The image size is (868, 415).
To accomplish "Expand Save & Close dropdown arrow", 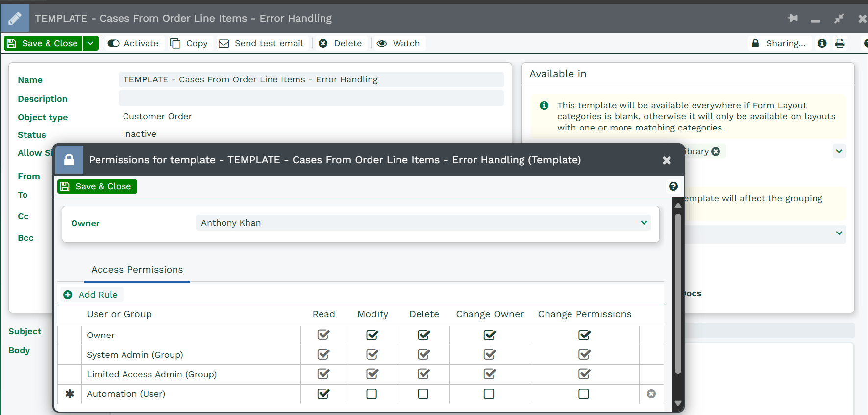I will click(x=90, y=43).
